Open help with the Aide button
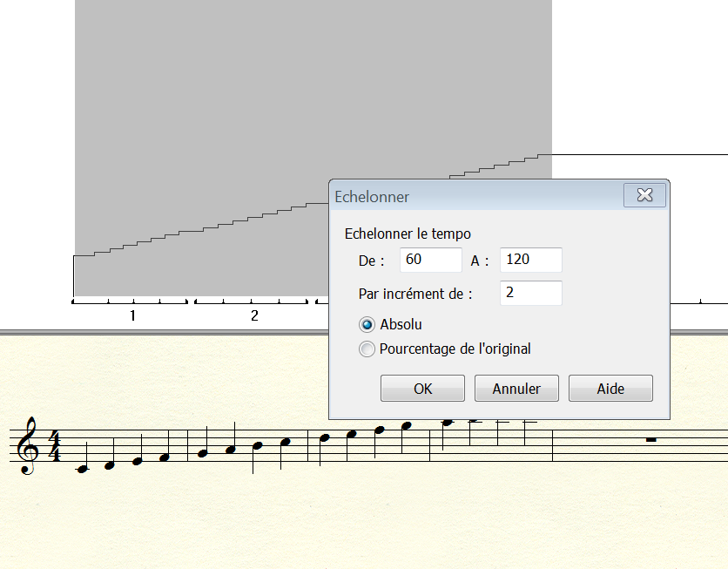Viewport: 728px width, 569px height. pyautogui.click(x=610, y=389)
